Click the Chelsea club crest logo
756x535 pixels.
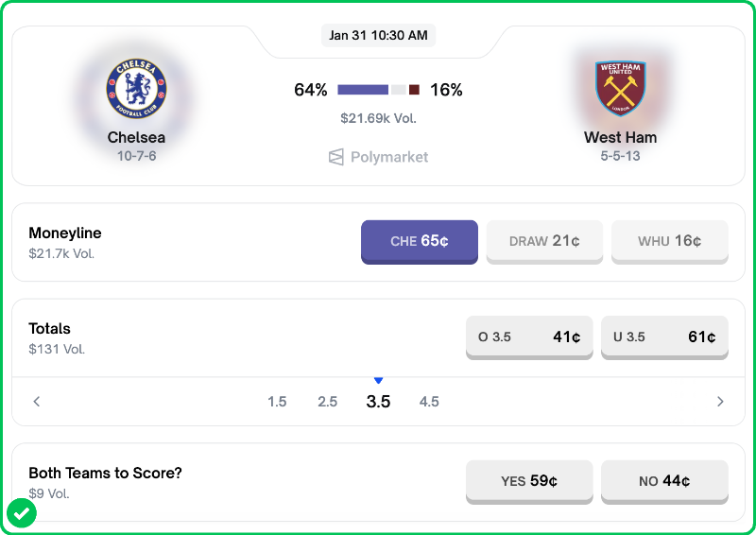pyautogui.click(x=136, y=89)
